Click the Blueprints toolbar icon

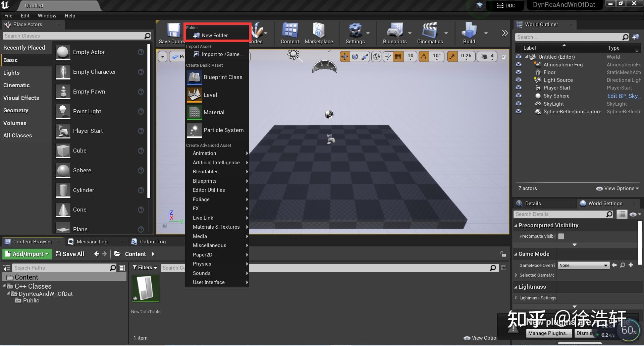(x=395, y=33)
